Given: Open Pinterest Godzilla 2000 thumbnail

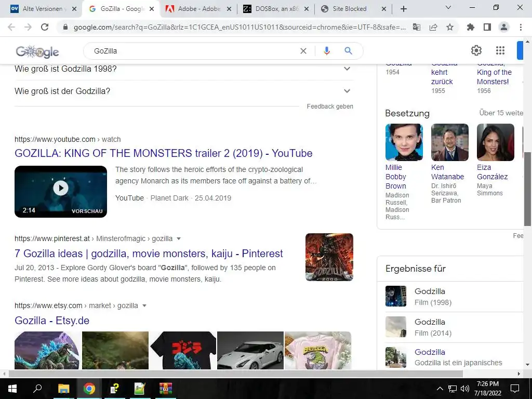Looking at the screenshot, I should tap(329, 257).
